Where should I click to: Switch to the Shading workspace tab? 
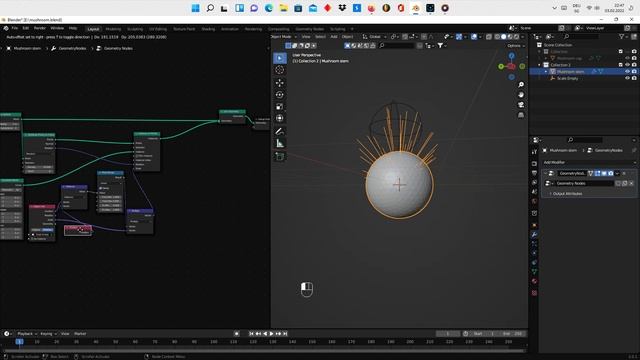[x=208, y=29]
